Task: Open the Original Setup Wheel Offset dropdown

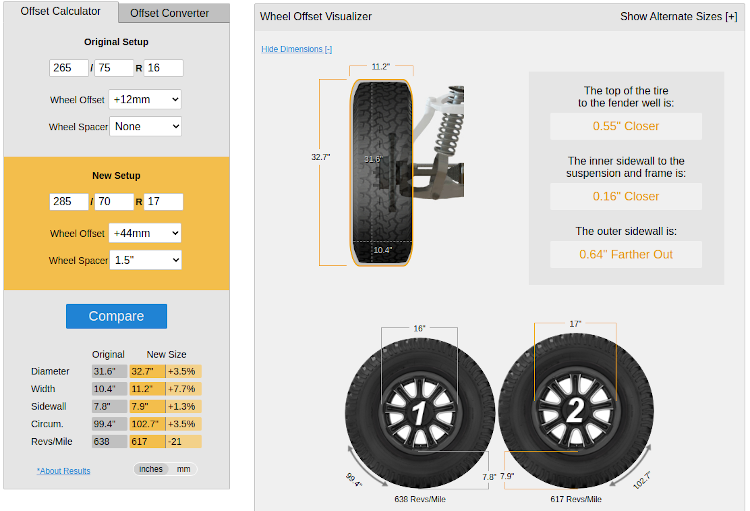Action: (x=145, y=100)
